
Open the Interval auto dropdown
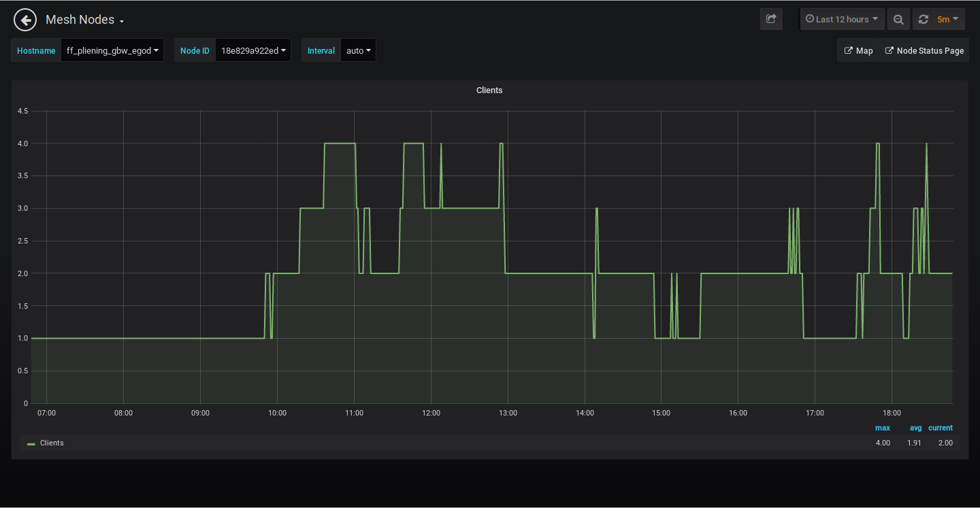tap(358, 50)
